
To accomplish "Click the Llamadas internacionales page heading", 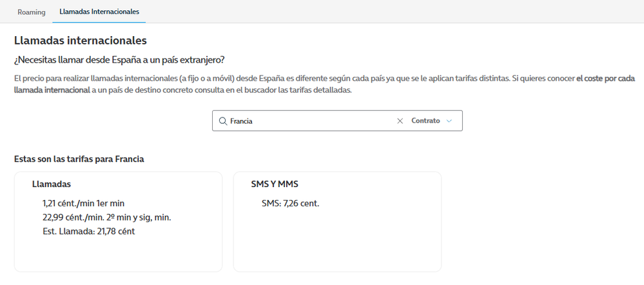I will coord(80,41).
